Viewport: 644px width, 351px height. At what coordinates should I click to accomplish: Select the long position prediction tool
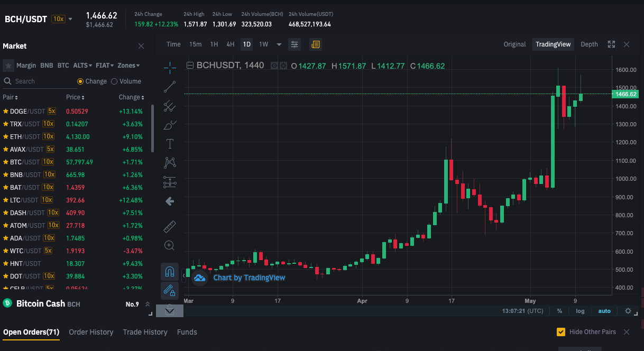[x=170, y=182]
